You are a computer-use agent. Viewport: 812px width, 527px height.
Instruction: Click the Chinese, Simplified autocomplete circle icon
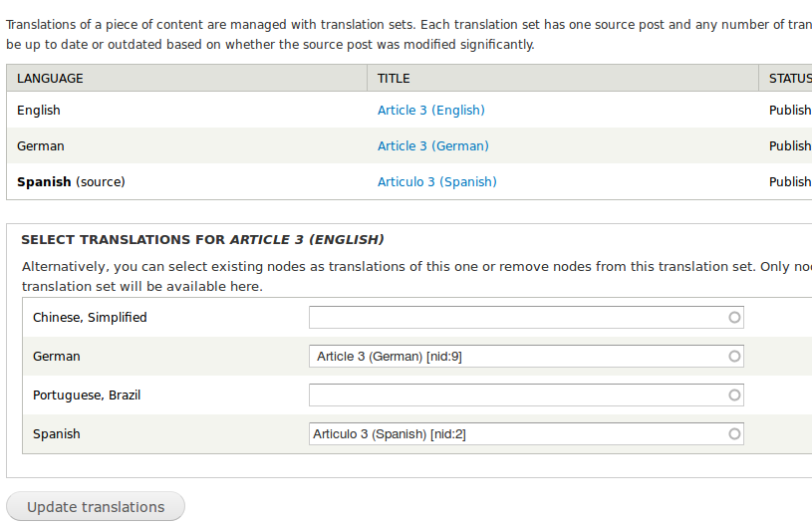click(734, 318)
